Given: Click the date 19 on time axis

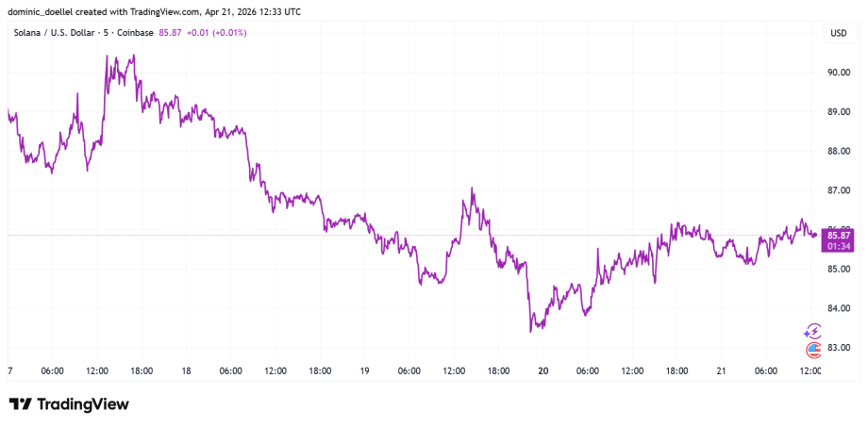Looking at the screenshot, I should coord(364,372).
